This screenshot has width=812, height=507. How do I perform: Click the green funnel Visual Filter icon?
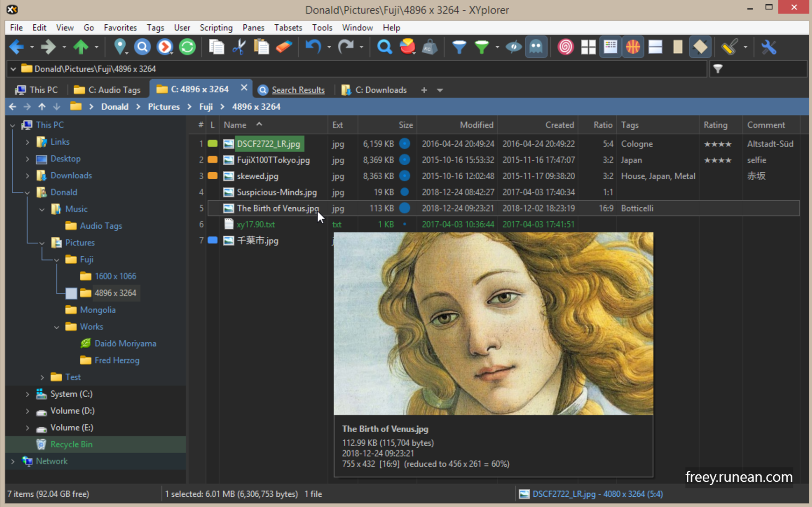point(482,47)
